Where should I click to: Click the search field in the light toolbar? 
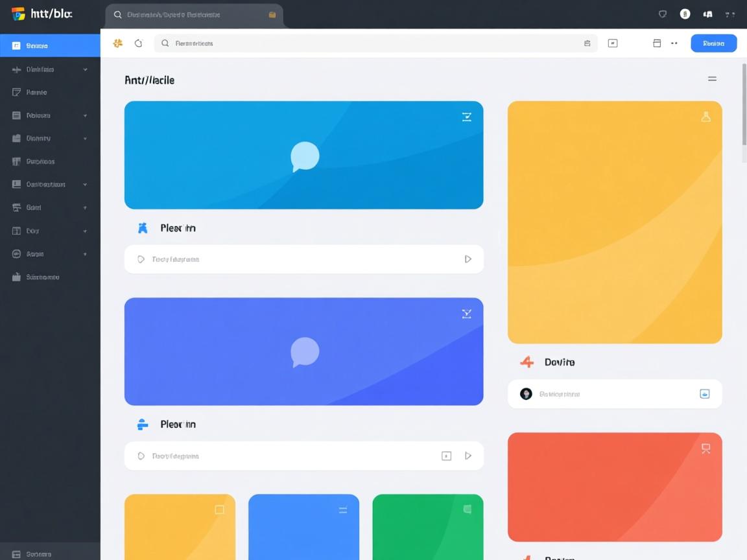point(370,43)
